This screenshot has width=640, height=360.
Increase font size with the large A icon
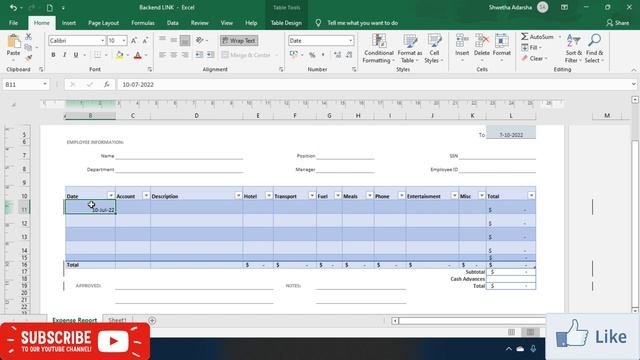[x=134, y=40]
